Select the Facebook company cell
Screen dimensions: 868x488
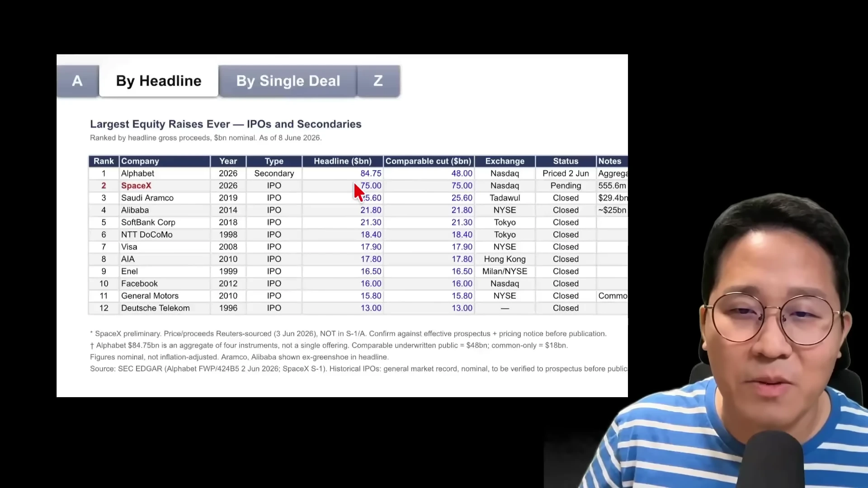[x=165, y=283]
